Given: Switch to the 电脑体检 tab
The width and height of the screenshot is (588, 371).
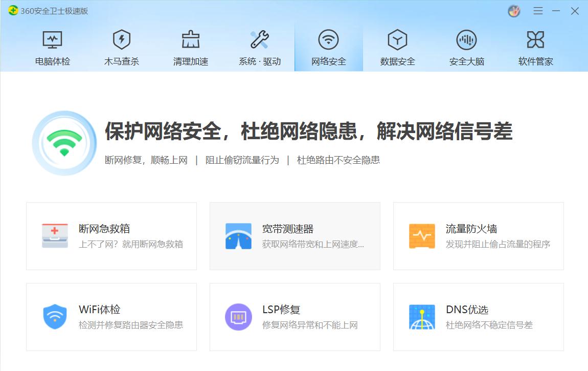Looking at the screenshot, I should point(52,46).
